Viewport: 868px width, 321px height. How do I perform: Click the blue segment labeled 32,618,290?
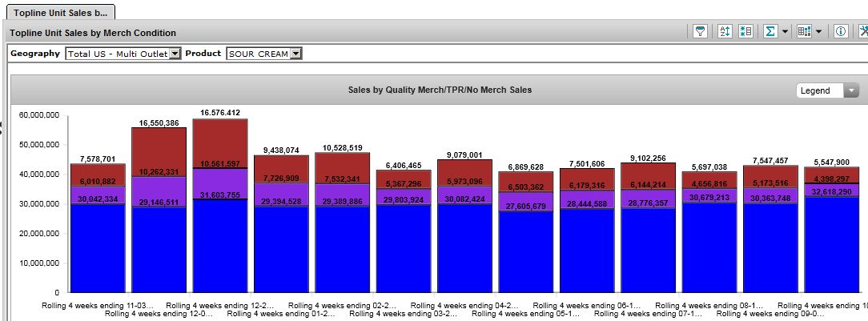click(x=831, y=248)
